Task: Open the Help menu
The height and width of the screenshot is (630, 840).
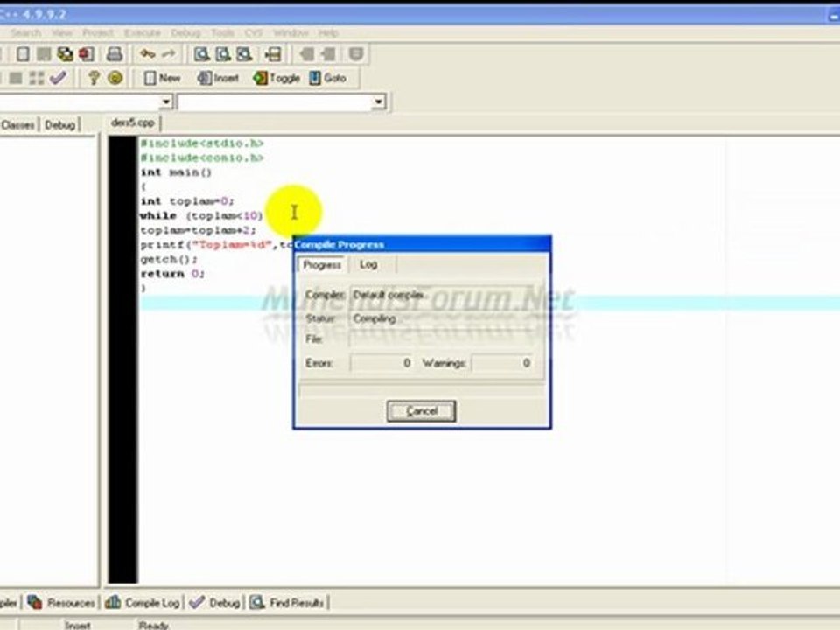Action: 328,33
